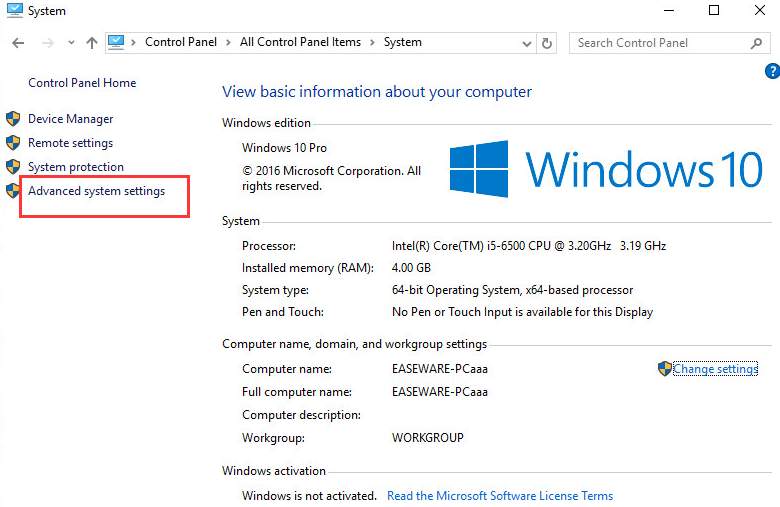Go up one level with up arrow
Screen dimensions: 780x507
coord(92,43)
